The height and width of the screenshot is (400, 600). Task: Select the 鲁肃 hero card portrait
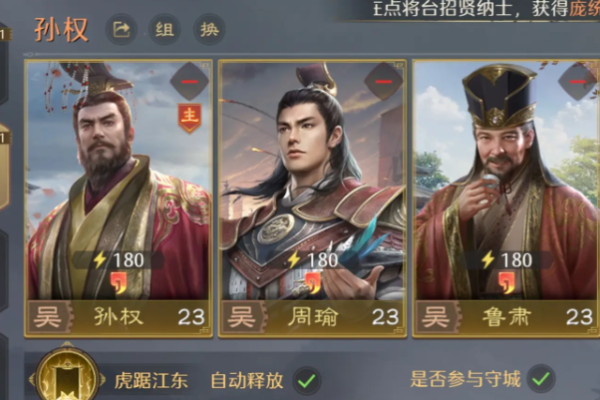click(506, 180)
